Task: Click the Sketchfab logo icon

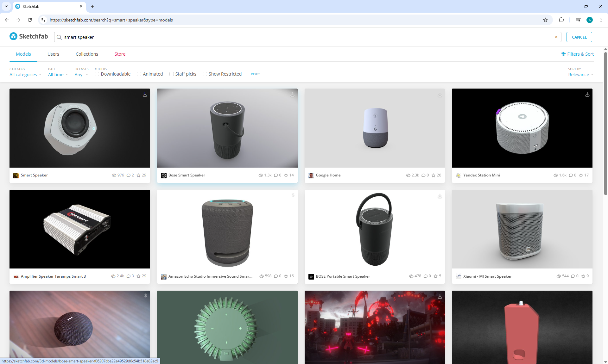Action: [13, 36]
